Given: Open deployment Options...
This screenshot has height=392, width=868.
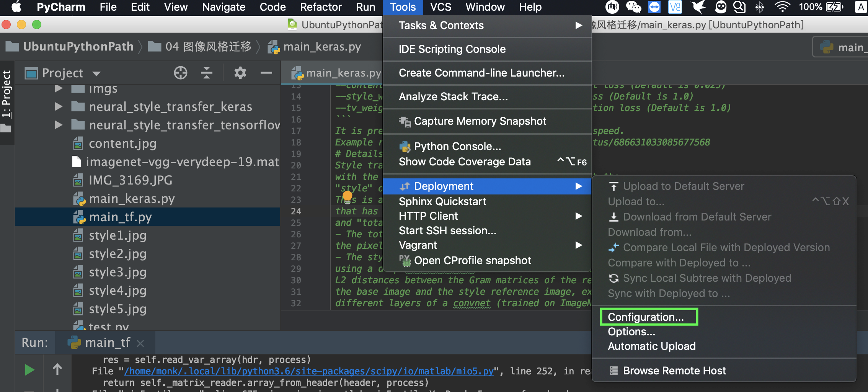Looking at the screenshot, I should click(631, 332).
